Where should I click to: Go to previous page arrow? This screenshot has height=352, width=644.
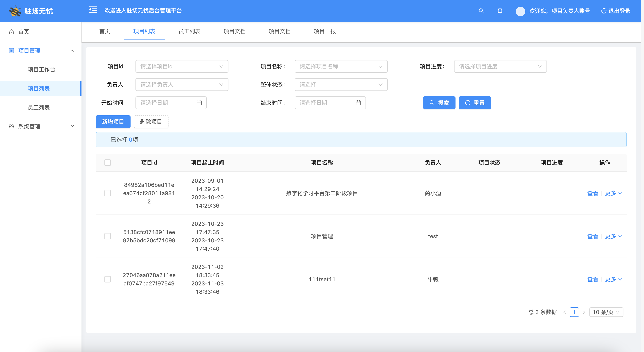pyautogui.click(x=565, y=312)
